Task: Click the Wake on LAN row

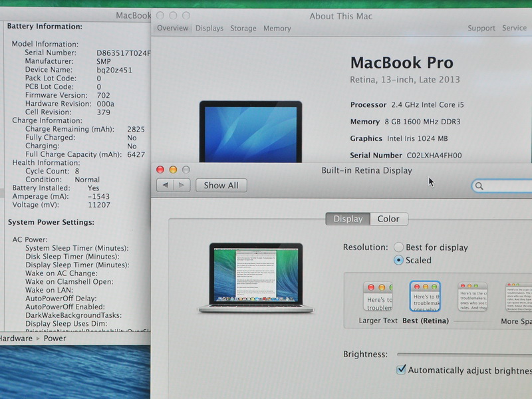Action: point(49,290)
